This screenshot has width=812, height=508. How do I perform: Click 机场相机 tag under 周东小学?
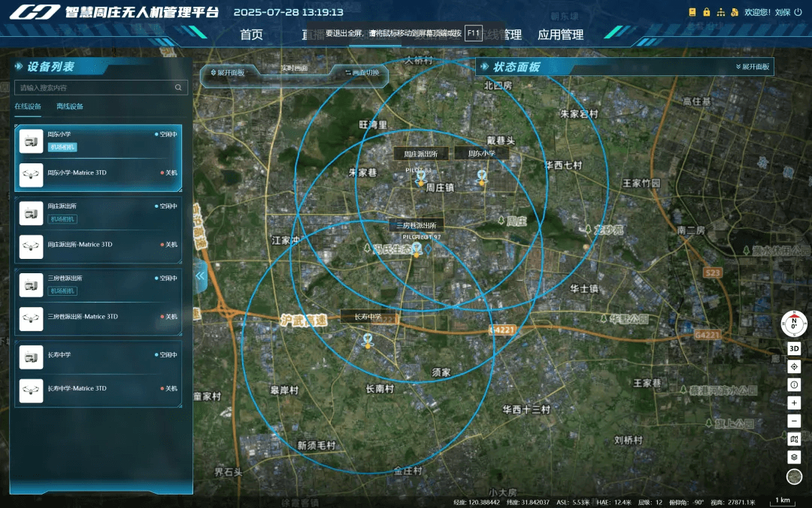(62, 148)
